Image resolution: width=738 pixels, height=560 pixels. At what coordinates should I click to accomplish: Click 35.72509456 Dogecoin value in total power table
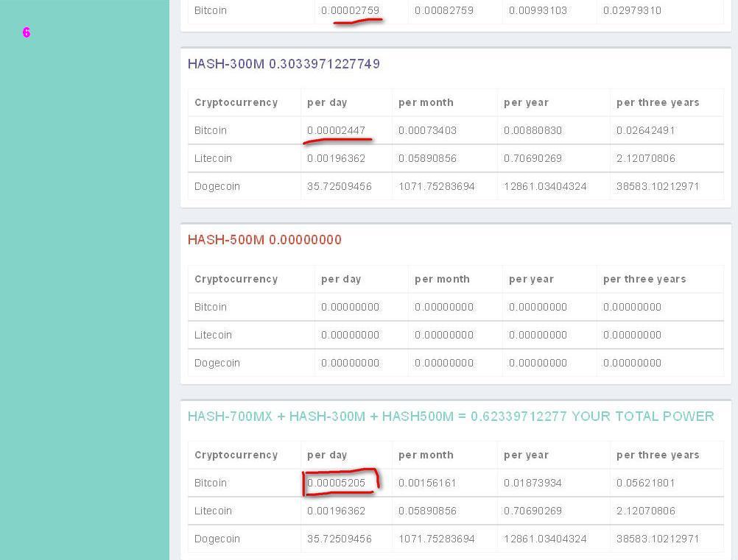(340, 539)
